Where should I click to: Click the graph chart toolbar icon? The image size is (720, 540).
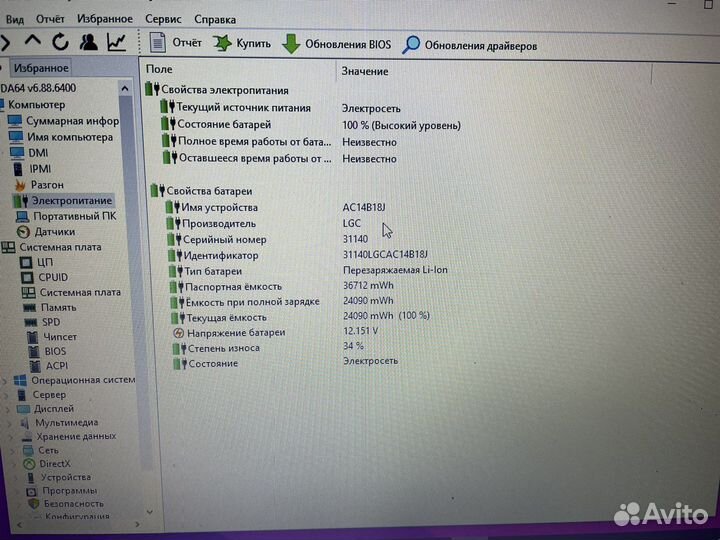click(116, 42)
